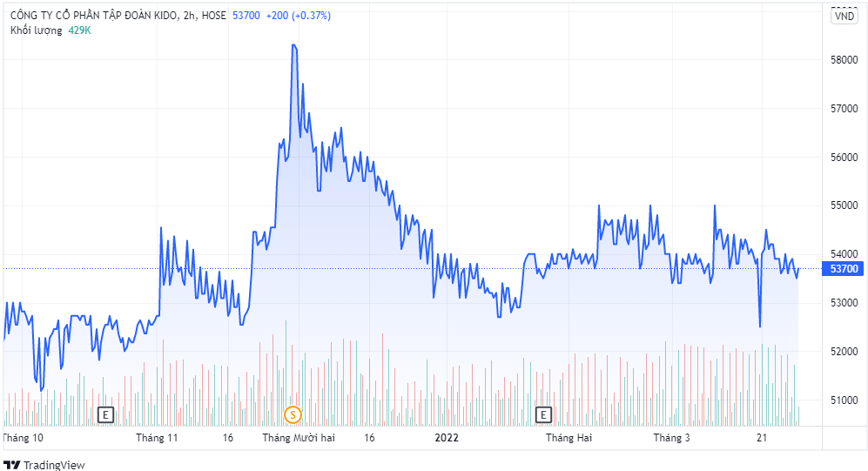Click the Tháng 11 time axis label
The image size is (868, 471).
click(158, 438)
